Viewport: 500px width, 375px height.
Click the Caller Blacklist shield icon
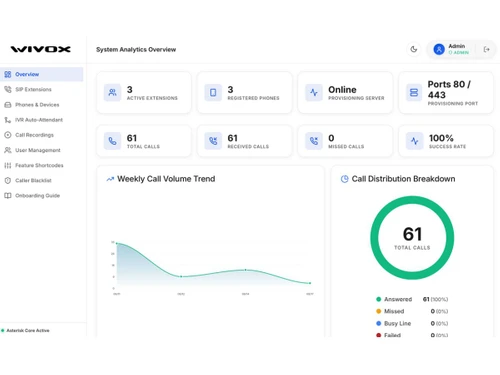coord(8,180)
